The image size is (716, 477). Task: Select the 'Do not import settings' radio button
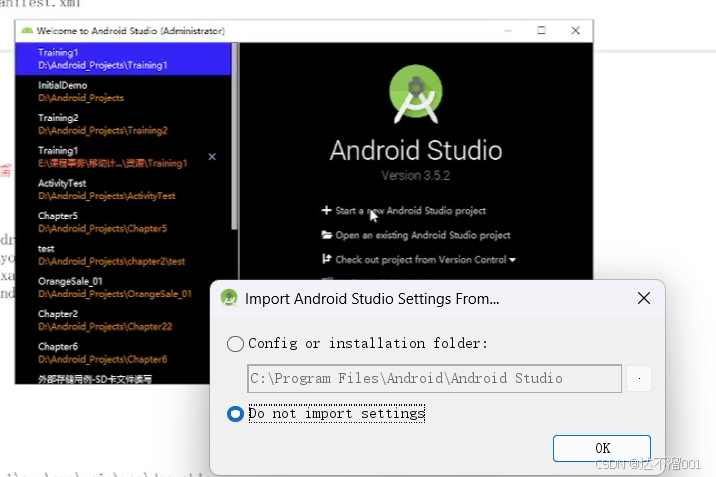[235, 414]
